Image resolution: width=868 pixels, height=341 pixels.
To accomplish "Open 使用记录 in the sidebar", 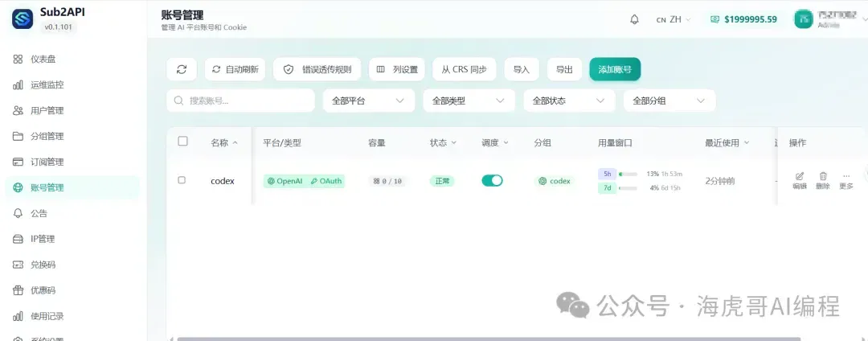I will pyautogui.click(x=72, y=316).
